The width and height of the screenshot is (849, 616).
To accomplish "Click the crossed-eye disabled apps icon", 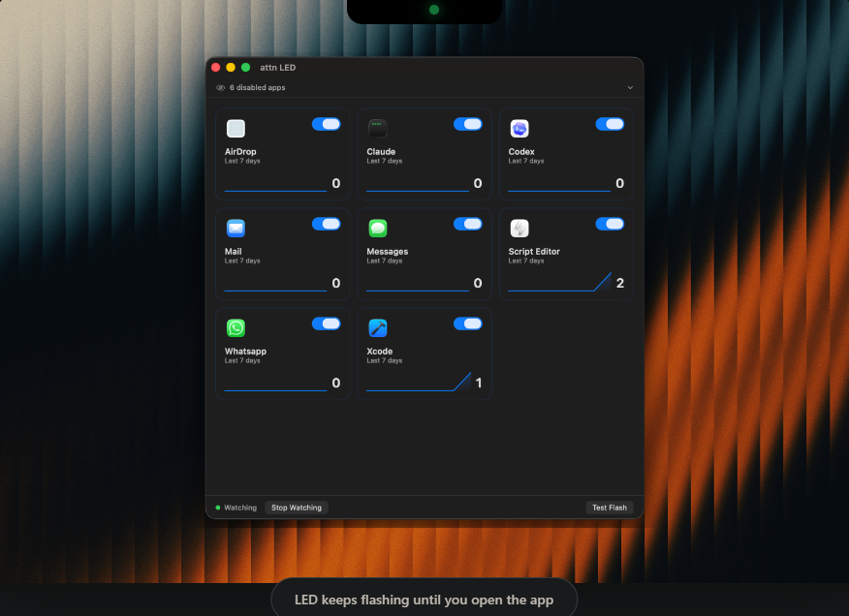I will pyautogui.click(x=220, y=87).
